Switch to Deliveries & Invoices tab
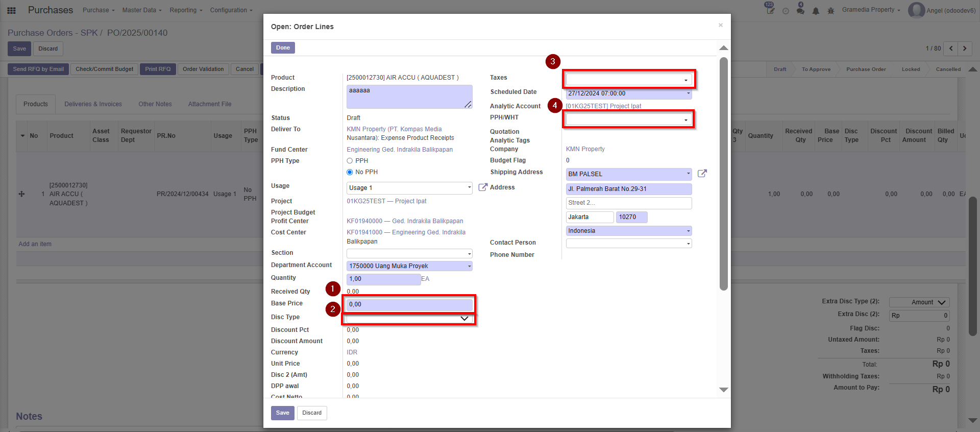Image resolution: width=980 pixels, height=432 pixels. pyautogui.click(x=93, y=104)
